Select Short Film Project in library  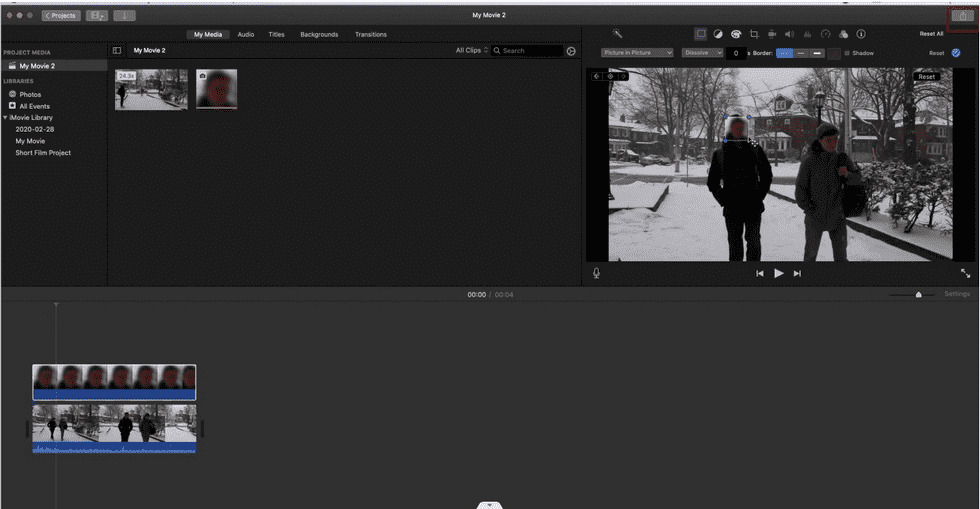pos(43,153)
